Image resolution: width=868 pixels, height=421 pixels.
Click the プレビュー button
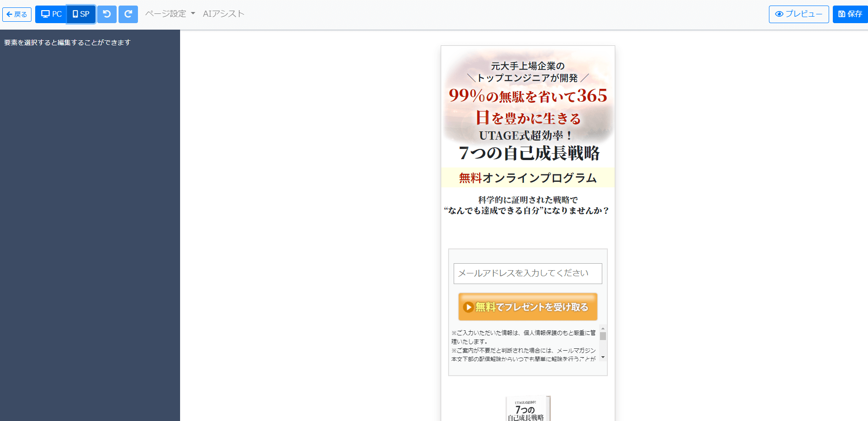click(x=799, y=14)
